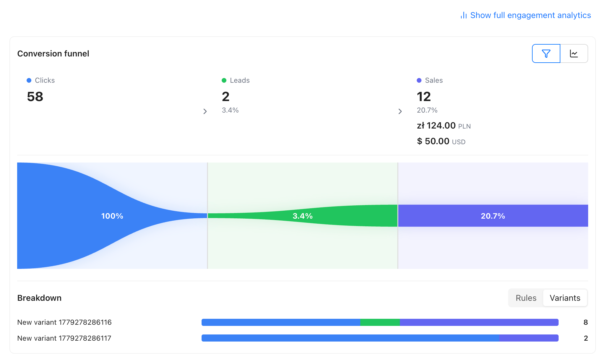Click the 20.7% rate under Sales count
The width and height of the screenshot is (605, 364).
coord(427,110)
